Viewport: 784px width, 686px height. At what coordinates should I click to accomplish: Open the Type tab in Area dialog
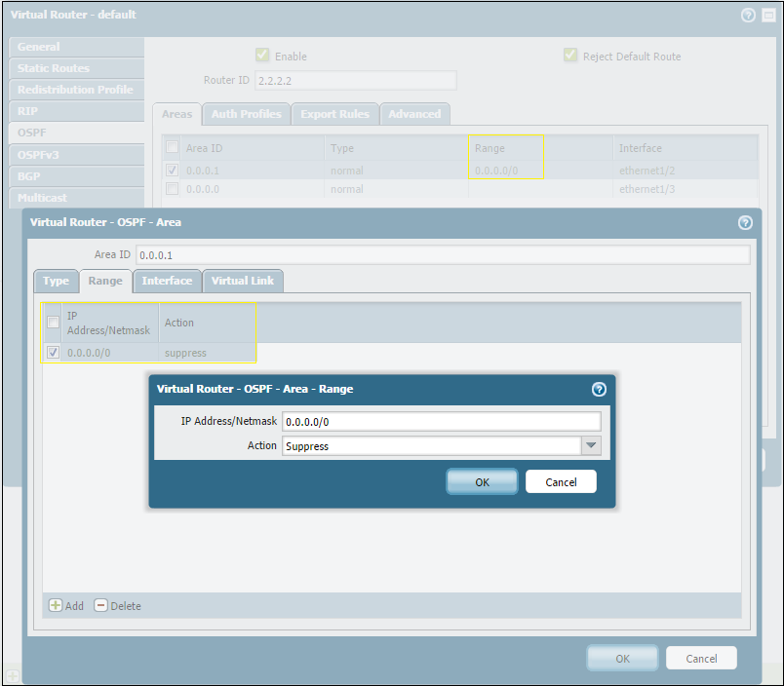click(x=56, y=281)
